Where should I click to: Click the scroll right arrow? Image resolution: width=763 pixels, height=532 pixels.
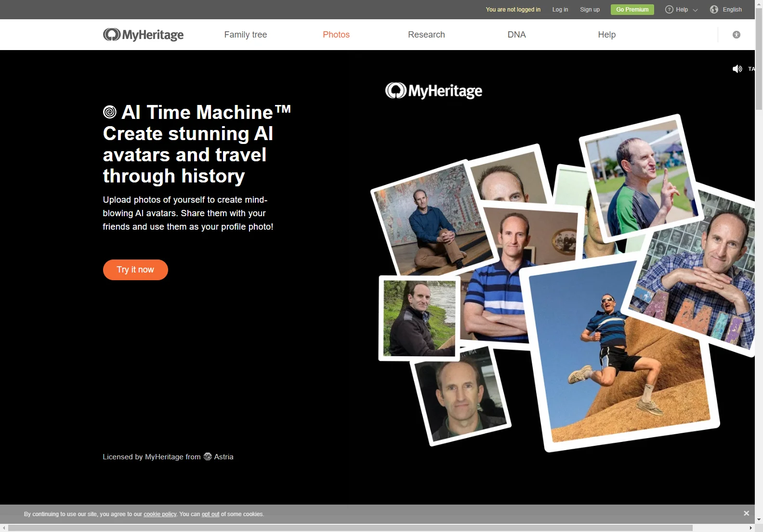pos(750,528)
